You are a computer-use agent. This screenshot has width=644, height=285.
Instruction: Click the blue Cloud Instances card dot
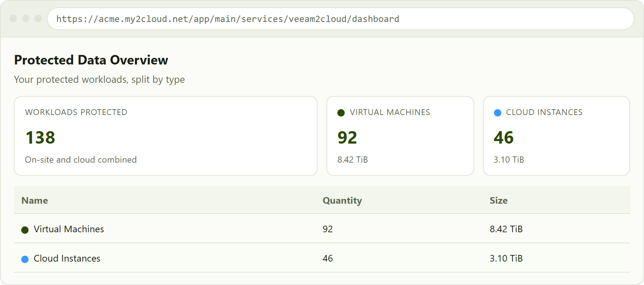pyautogui.click(x=498, y=113)
